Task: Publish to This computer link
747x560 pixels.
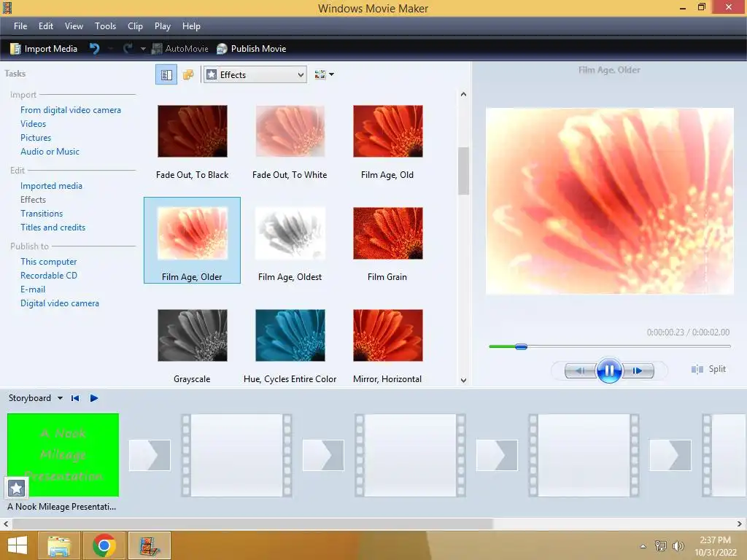Action: coord(49,262)
